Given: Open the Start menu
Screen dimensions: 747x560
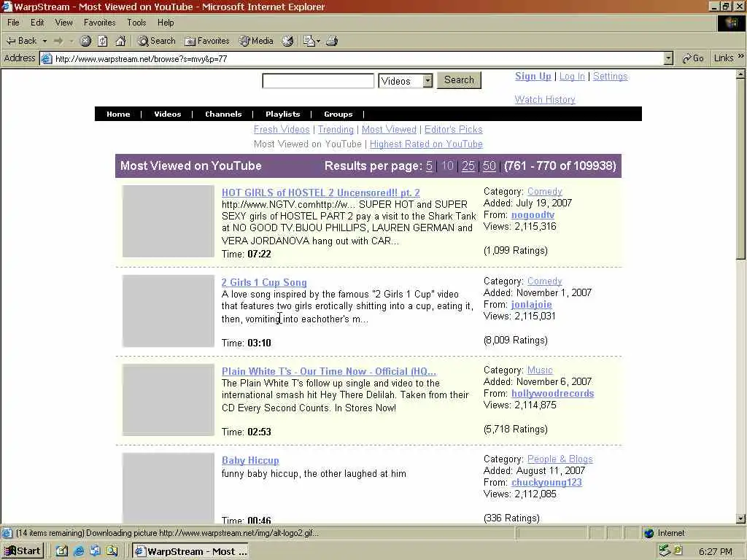Looking at the screenshot, I should (x=23, y=551).
